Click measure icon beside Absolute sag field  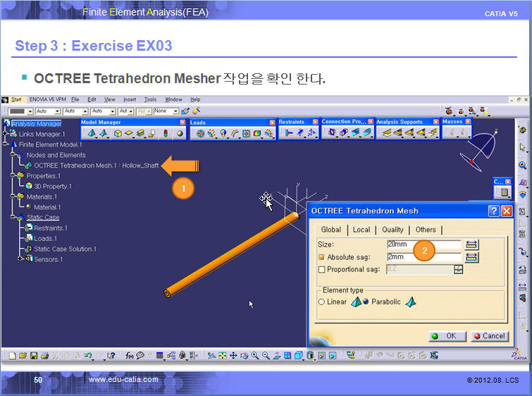point(471,257)
